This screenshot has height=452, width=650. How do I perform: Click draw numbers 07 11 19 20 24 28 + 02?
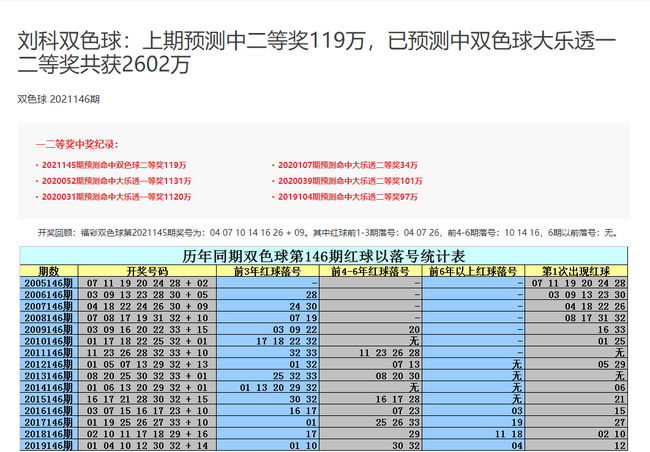pos(147,283)
